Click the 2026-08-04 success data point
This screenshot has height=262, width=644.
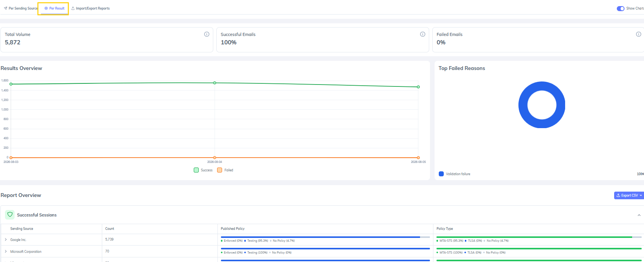click(x=214, y=83)
